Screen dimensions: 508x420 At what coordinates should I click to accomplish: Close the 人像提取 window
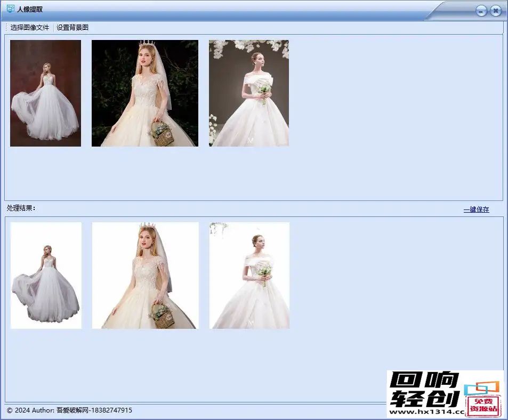pyautogui.click(x=495, y=11)
